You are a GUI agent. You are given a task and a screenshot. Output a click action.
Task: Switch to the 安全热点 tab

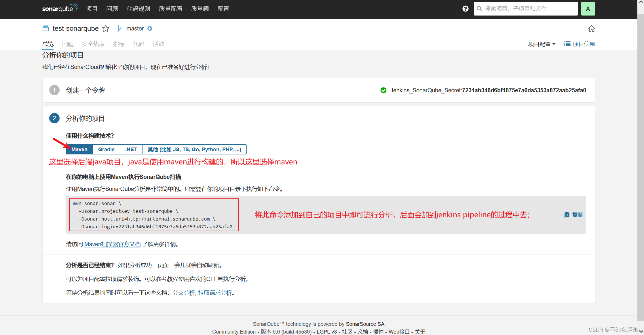point(93,44)
